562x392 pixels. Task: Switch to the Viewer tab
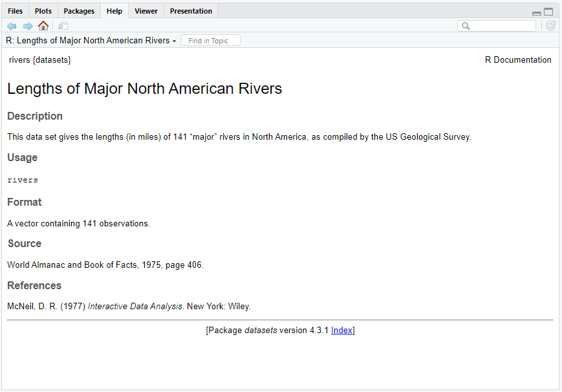[x=146, y=11]
